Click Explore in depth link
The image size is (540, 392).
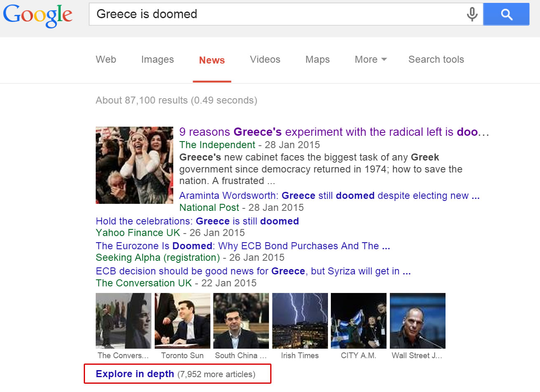tap(135, 374)
